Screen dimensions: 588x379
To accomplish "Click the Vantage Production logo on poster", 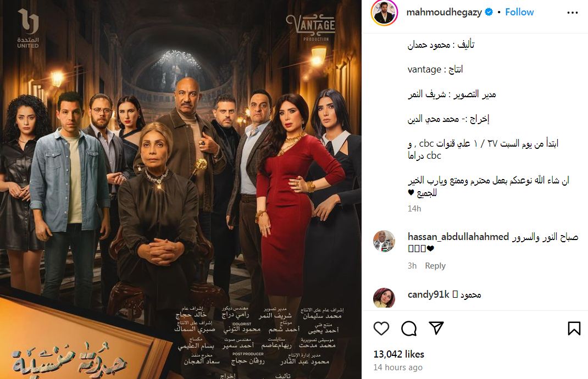I will [310, 27].
